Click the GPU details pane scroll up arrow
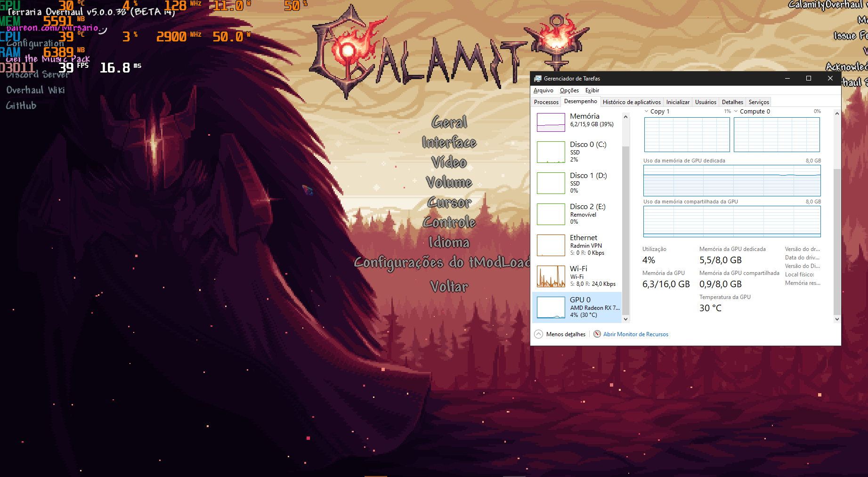868x477 pixels. [x=837, y=113]
